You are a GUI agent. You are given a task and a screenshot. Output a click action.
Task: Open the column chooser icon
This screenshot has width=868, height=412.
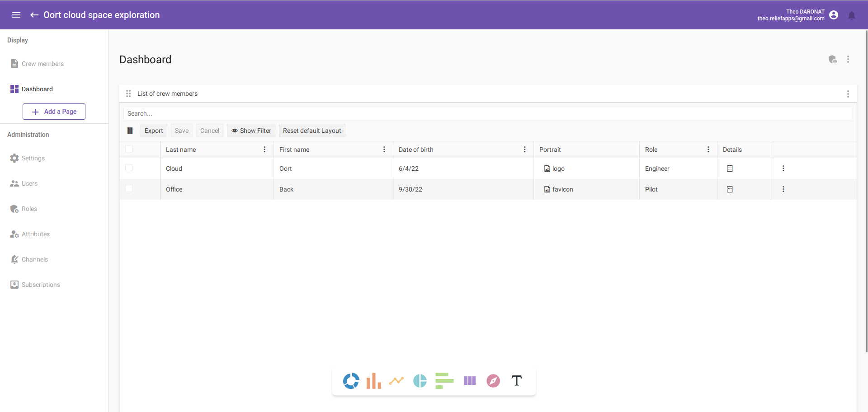130,131
